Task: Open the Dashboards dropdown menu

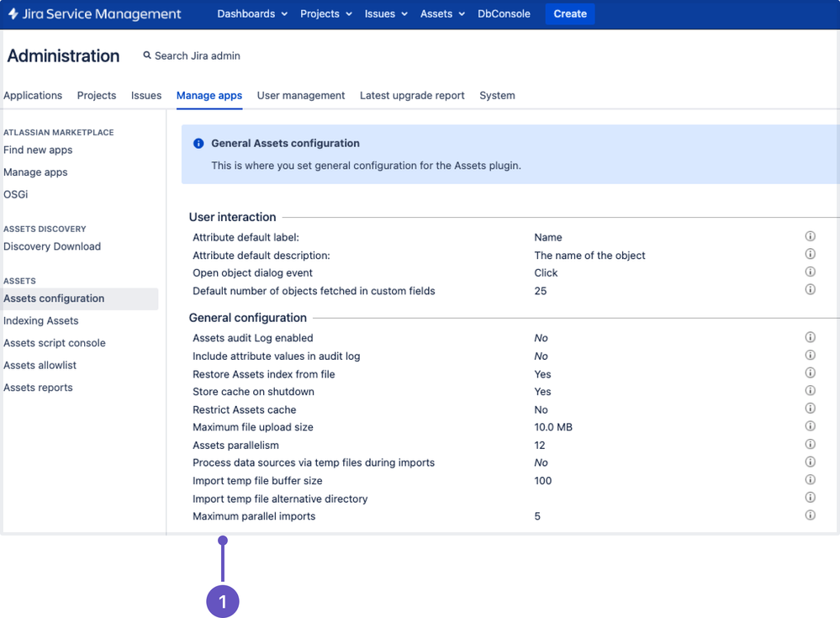Action: click(x=251, y=14)
